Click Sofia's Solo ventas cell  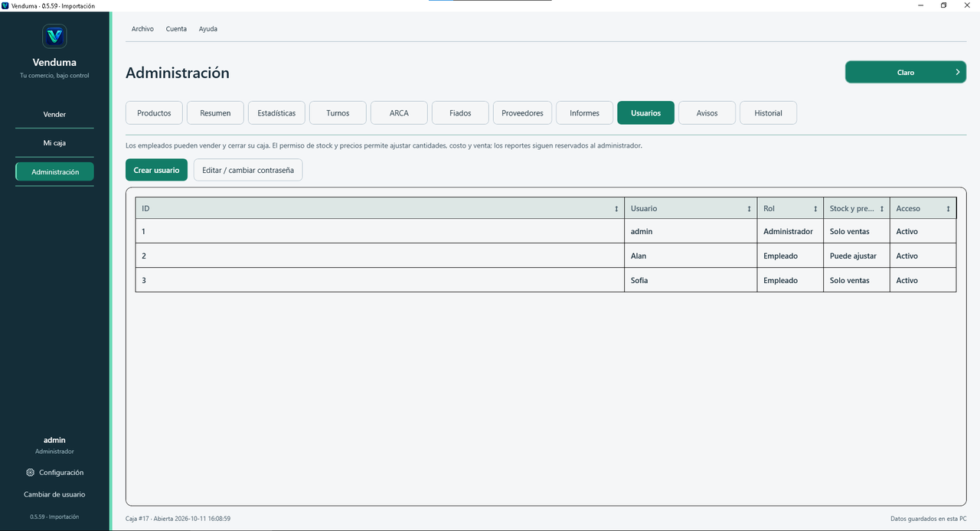pyautogui.click(x=857, y=280)
